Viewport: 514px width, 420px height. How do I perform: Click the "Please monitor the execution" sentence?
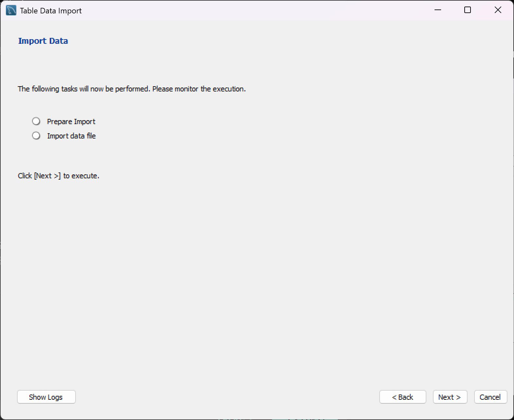[x=199, y=89]
